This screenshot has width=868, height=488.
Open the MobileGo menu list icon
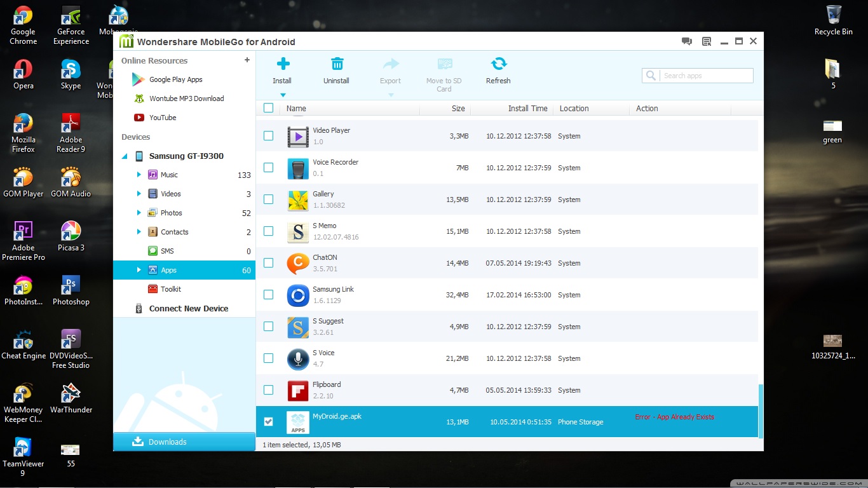coord(707,41)
